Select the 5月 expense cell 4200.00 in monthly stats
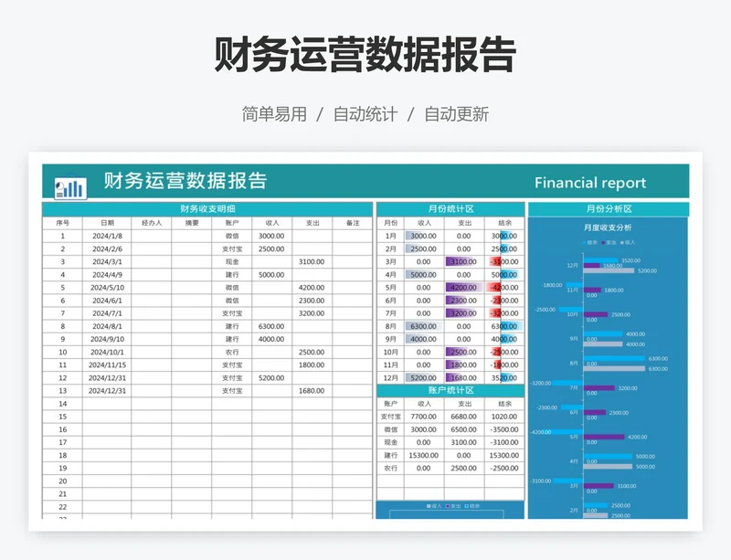The height and width of the screenshot is (560, 731). (464, 288)
